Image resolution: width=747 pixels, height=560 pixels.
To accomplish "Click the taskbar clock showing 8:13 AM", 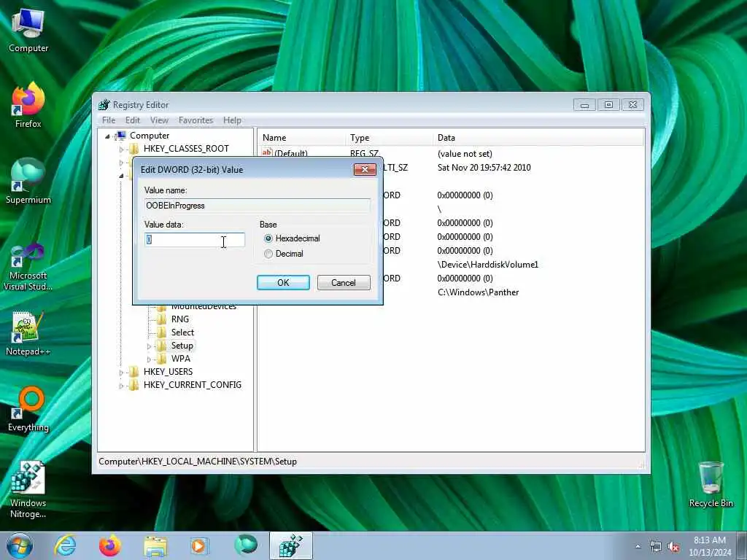I will click(710, 546).
